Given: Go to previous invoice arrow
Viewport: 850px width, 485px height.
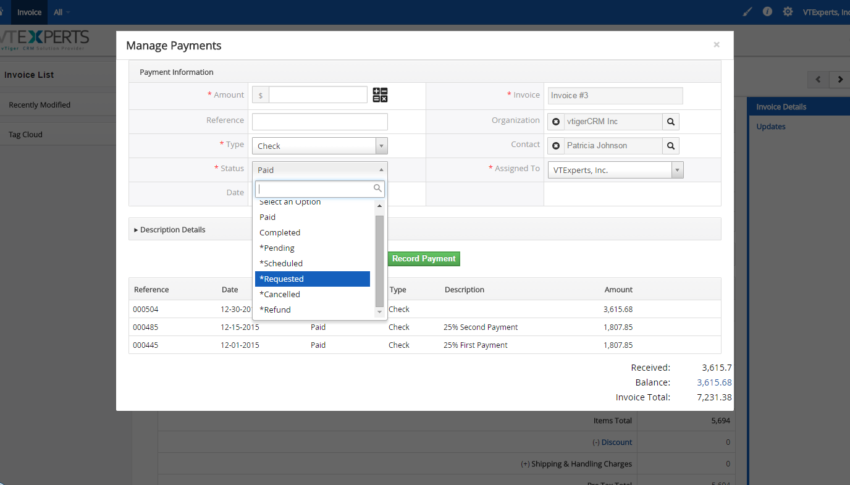Looking at the screenshot, I should click(x=818, y=79).
